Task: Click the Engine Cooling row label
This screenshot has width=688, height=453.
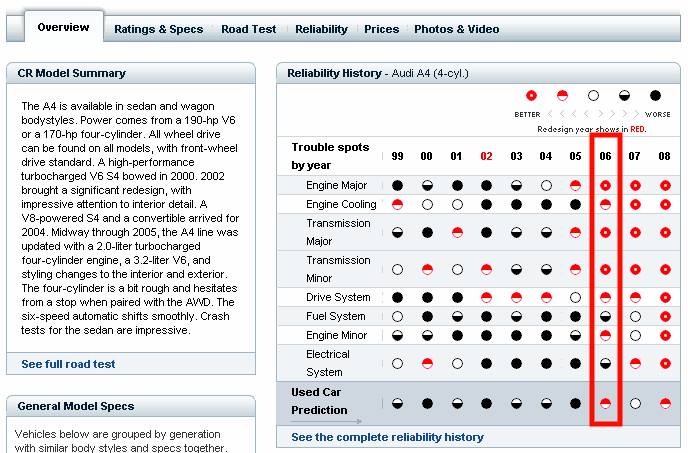Action: click(341, 205)
